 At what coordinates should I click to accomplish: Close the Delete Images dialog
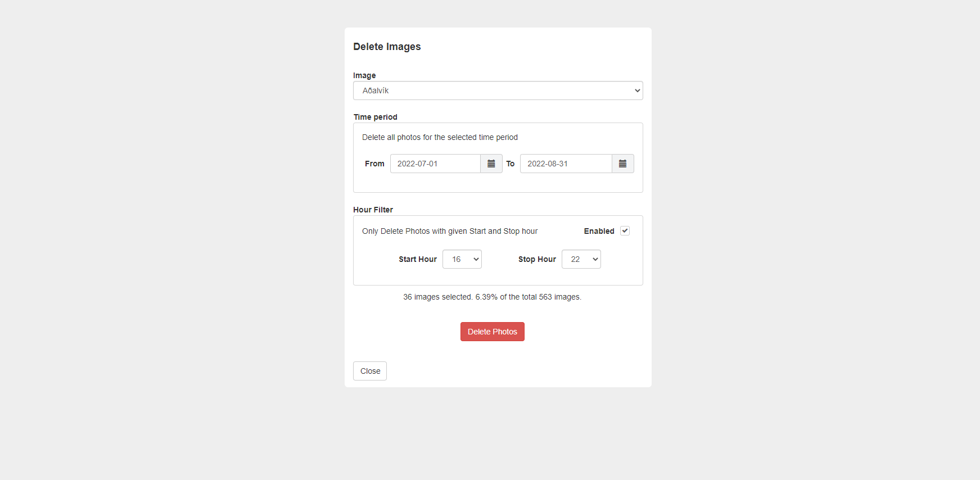click(x=370, y=371)
